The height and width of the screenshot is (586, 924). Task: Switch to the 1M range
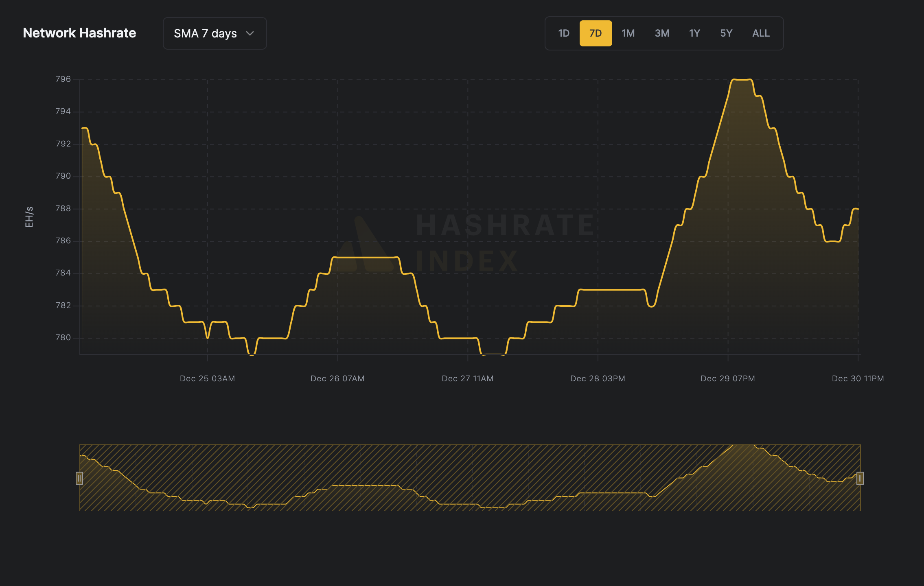[x=628, y=33]
